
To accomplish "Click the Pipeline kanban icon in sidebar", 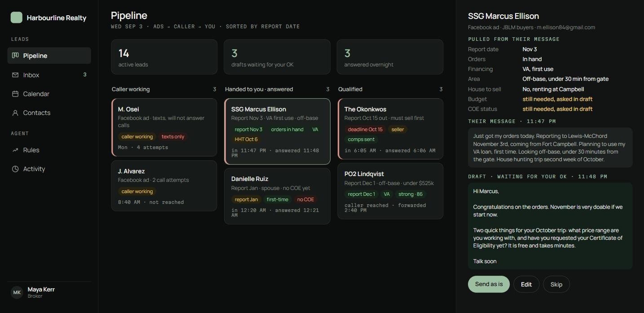I will (15, 55).
